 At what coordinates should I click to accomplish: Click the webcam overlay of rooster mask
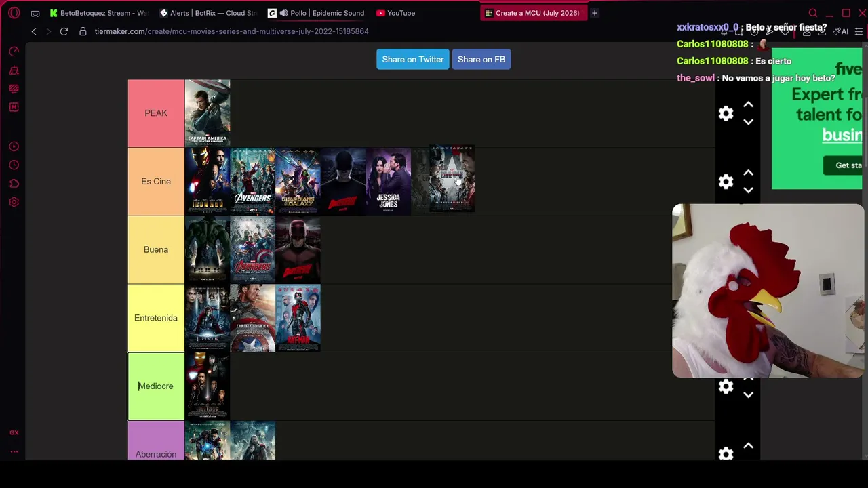(x=768, y=291)
